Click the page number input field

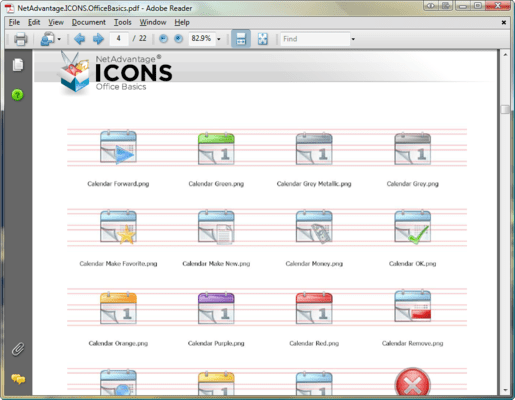118,39
